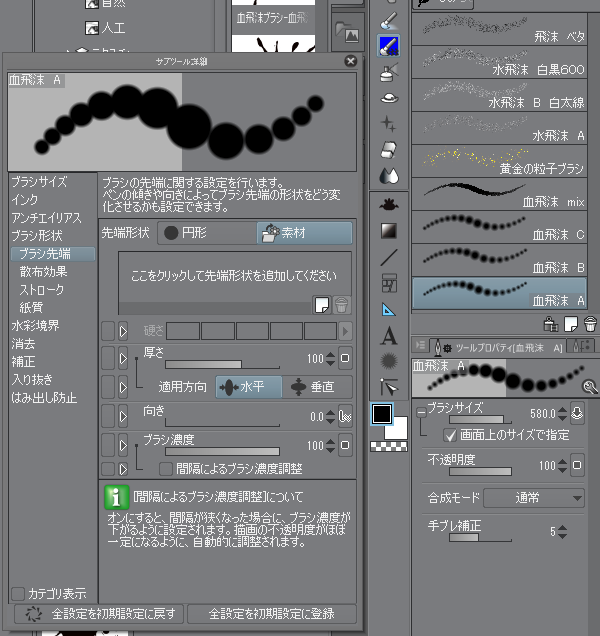Enable 間隔によるブラシ濃度調整 checkbox

[x=166, y=468]
